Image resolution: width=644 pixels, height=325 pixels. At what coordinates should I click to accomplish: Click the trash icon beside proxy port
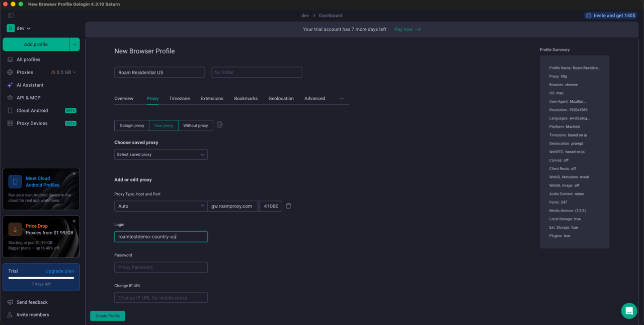pyautogui.click(x=288, y=206)
